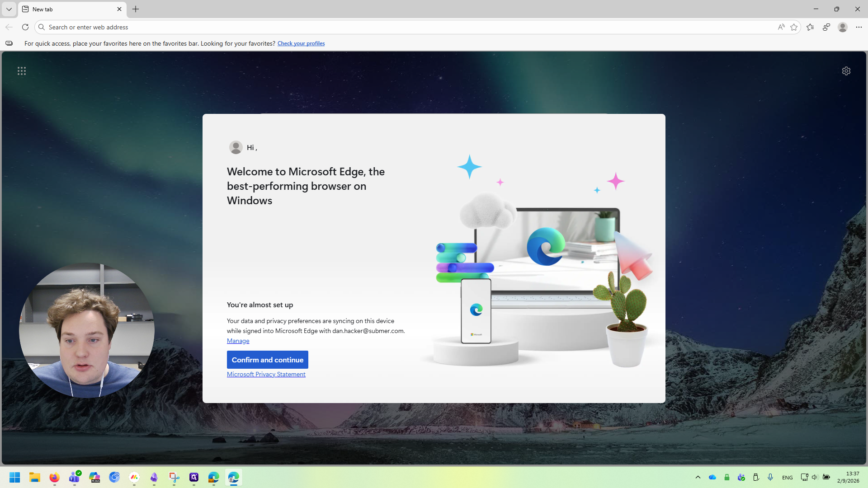Screen dimensions: 868x488
Task: Click the Back navigation arrow
Action: [x=9, y=27]
